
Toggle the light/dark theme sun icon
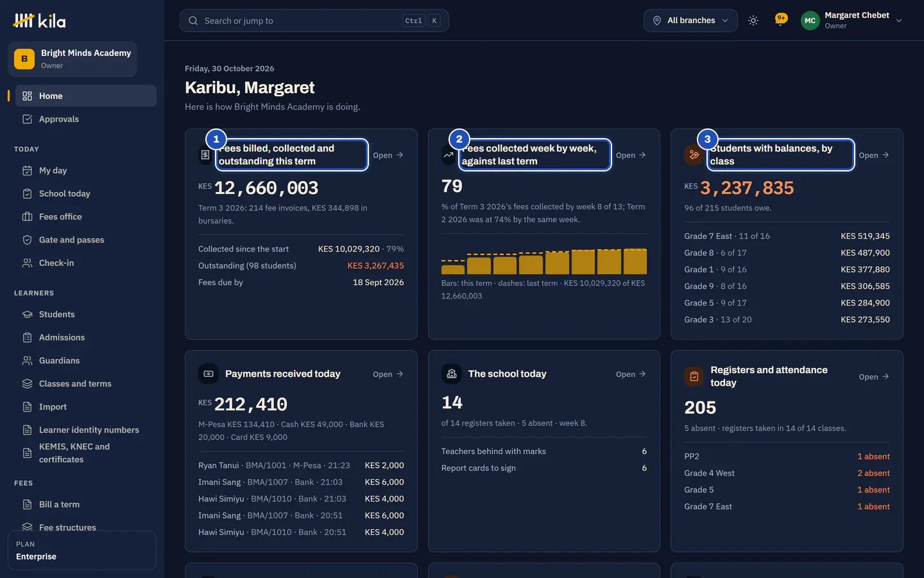point(753,21)
